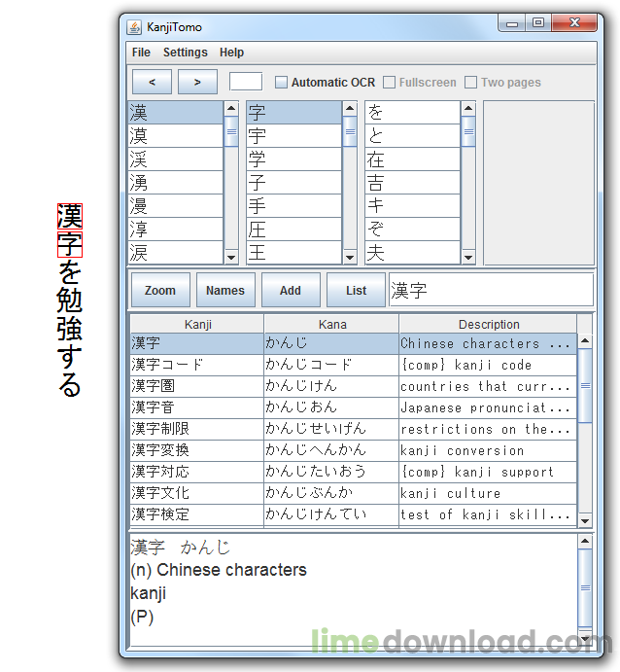Screen dimensions: 620x672
Task: Open the Help menu
Action: coord(231,53)
